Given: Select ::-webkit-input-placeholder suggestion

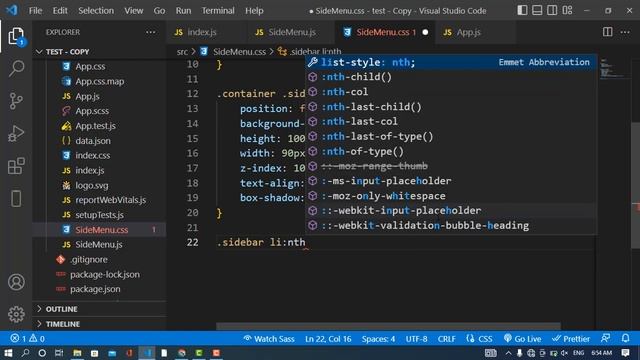Looking at the screenshot, I should click(451, 211).
